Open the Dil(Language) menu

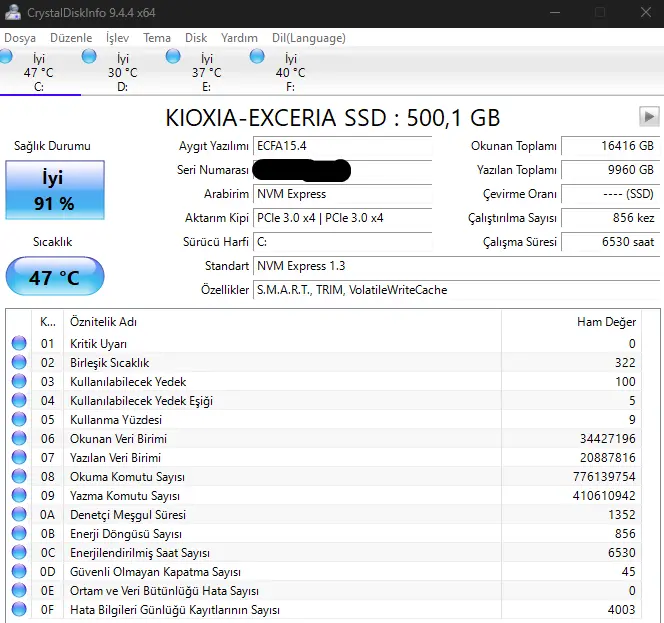point(308,38)
